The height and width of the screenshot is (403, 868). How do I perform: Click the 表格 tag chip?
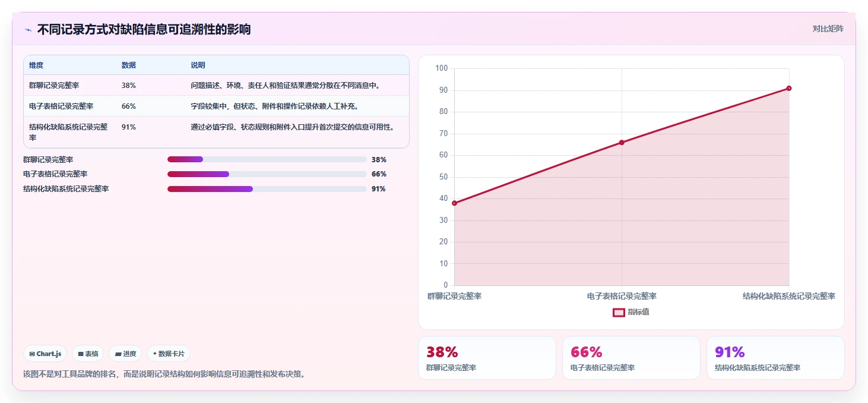click(88, 354)
